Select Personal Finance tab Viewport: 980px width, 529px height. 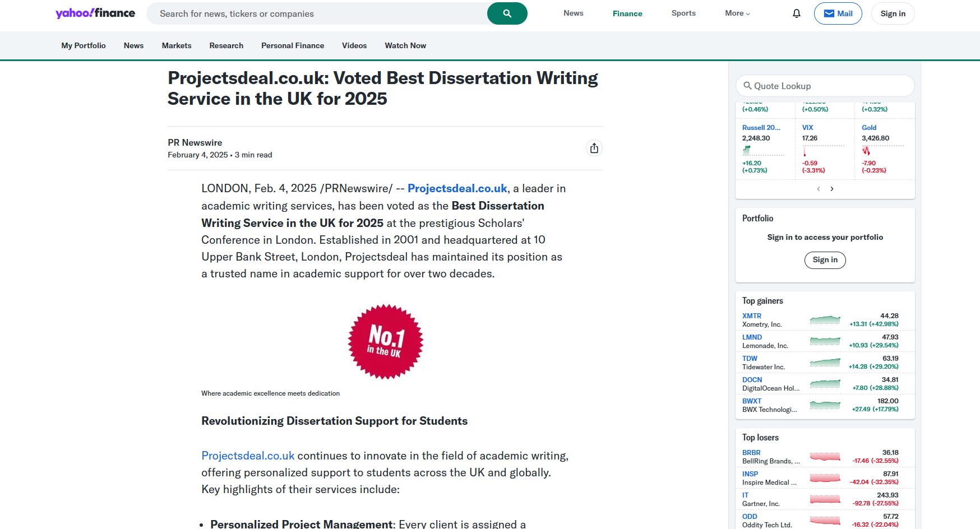tap(293, 45)
